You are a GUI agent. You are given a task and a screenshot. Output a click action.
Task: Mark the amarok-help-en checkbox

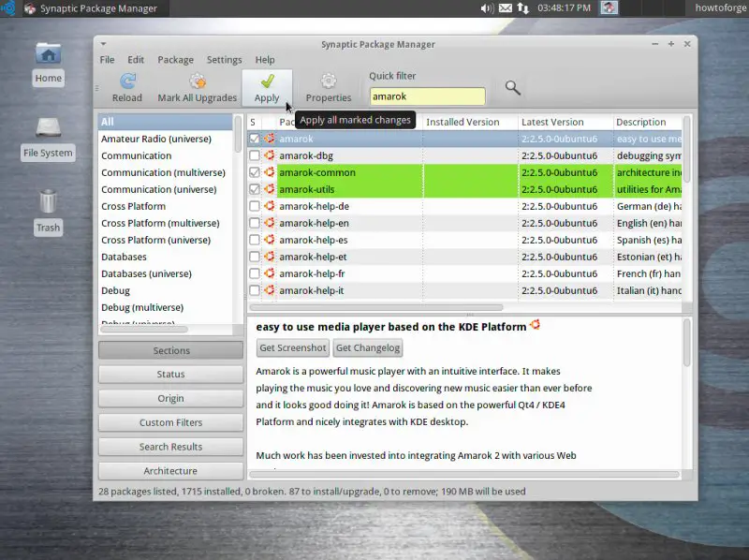(x=255, y=223)
